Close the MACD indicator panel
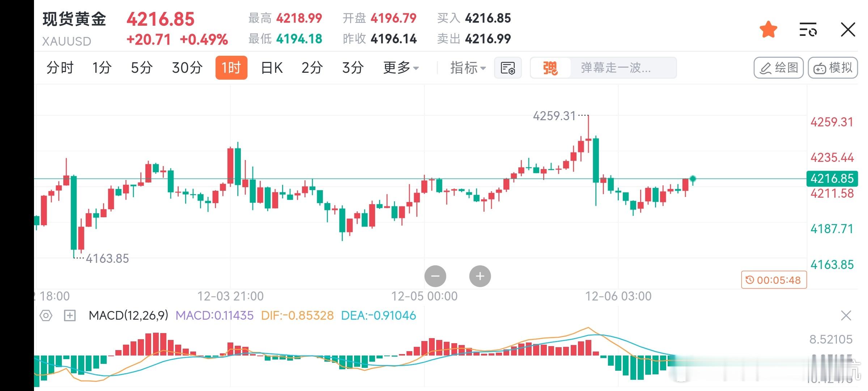Image resolution: width=868 pixels, height=391 pixels. tap(846, 316)
